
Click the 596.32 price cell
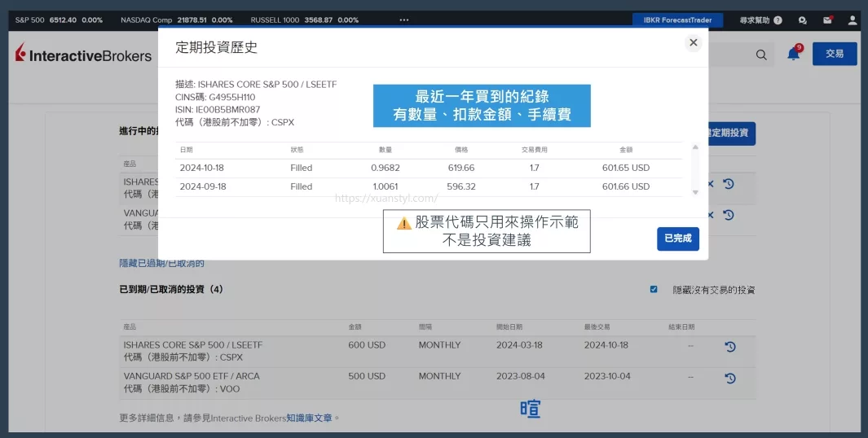[x=461, y=186]
